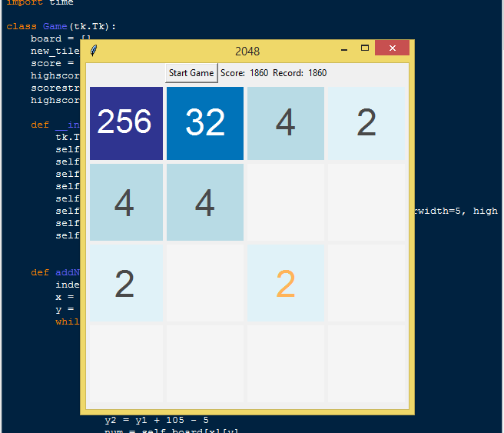504x433 pixels.
Task: Click the 'import time' line in editor
Action: [x=40, y=2]
